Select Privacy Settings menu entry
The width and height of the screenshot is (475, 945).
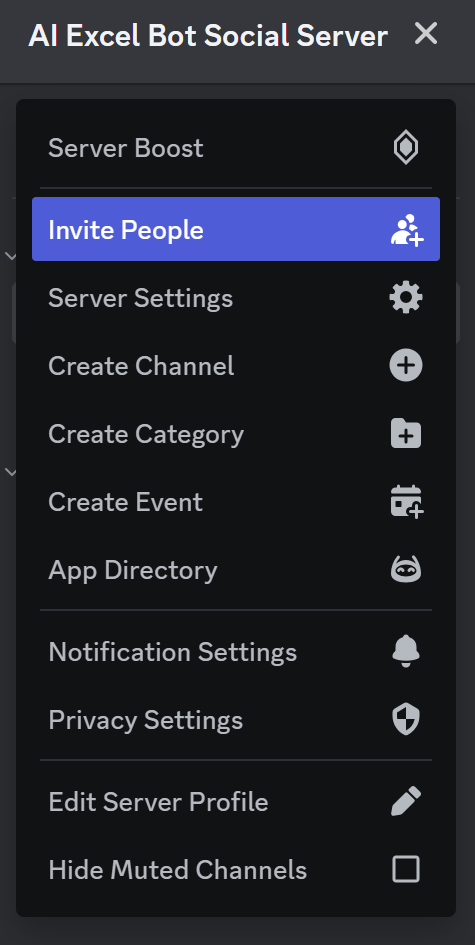pos(236,720)
